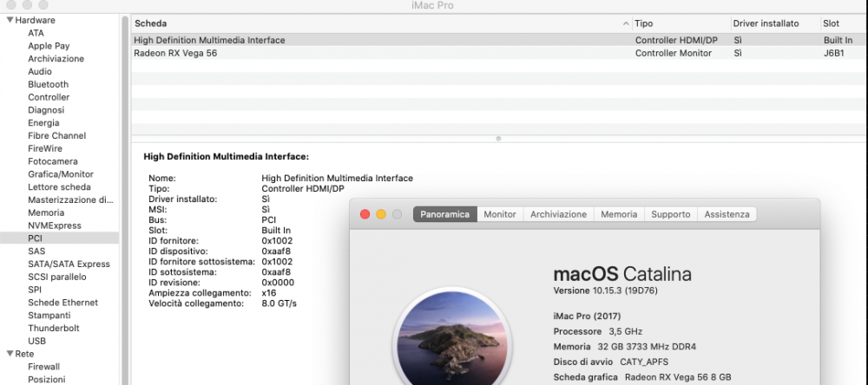Open Schede Ethernet entry

[62, 303]
